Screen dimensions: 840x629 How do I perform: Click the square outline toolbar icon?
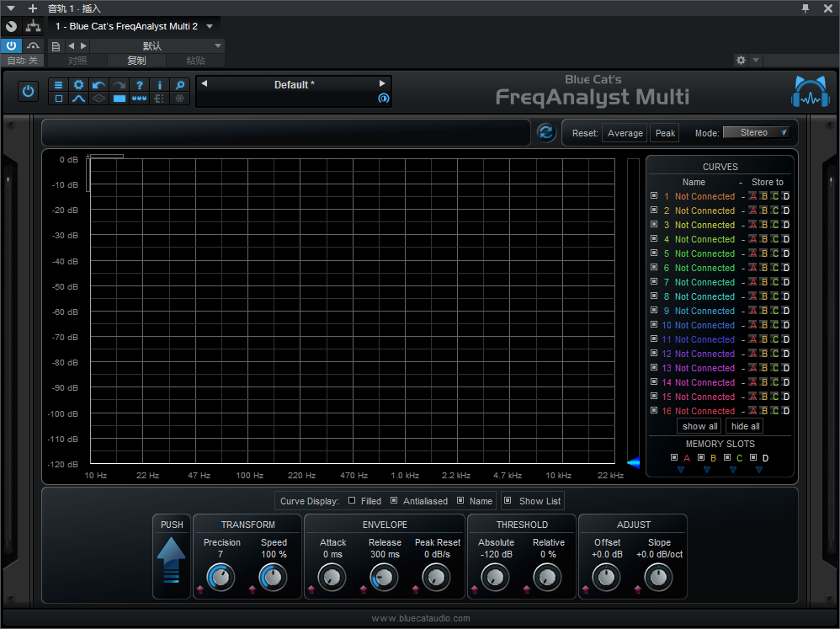58,99
